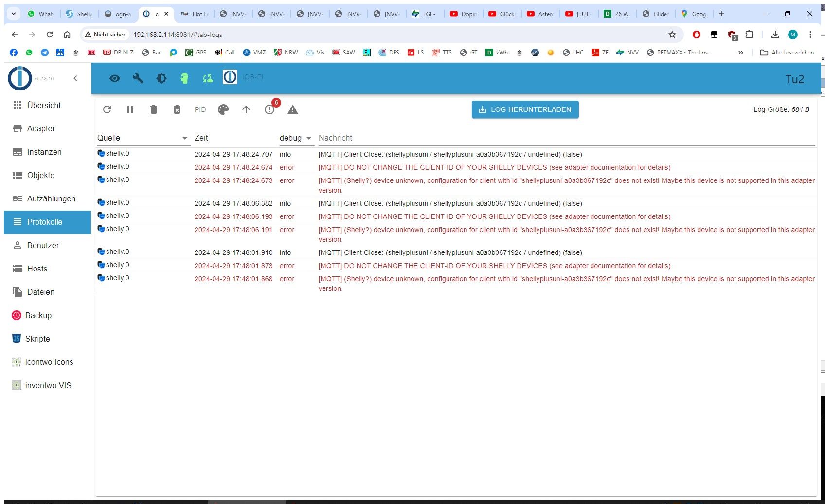Image resolution: width=825 pixels, height=504 pixels.
Task: Click the warning triangle icon
Action: pyautogui.click(x=293, y=109)
